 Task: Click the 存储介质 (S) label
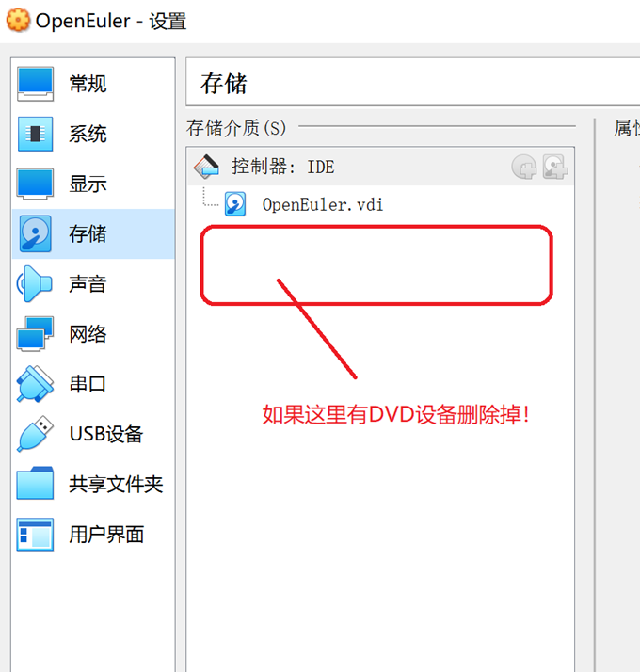236,128
